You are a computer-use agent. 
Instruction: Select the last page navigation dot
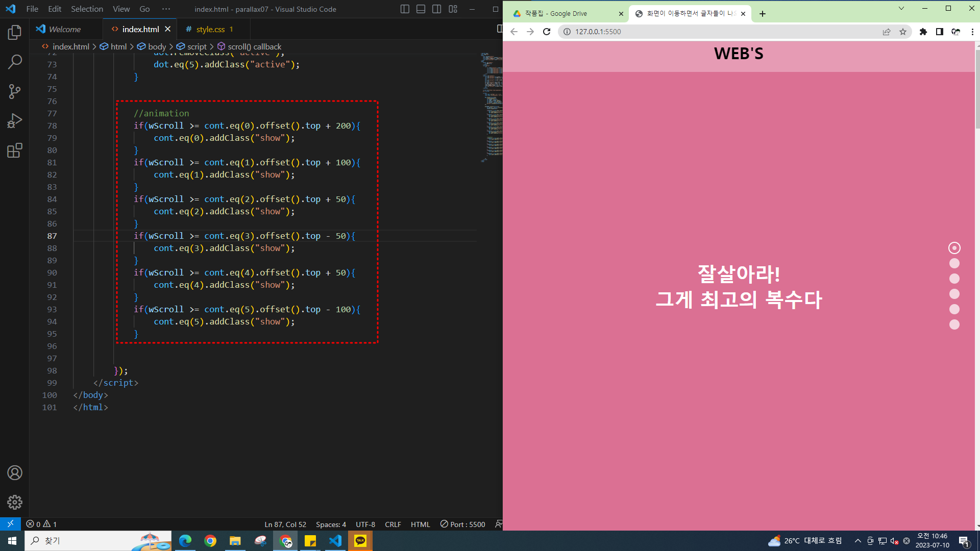pyautogui.click(x=954, y=324)
